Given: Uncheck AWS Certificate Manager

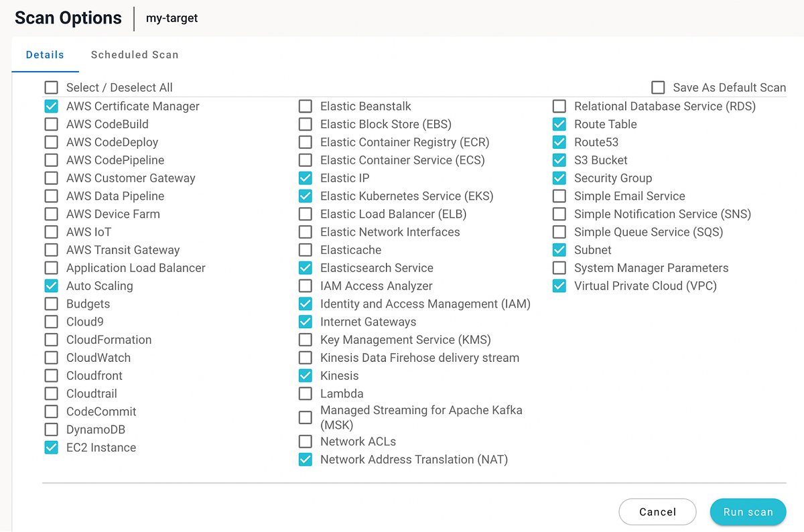Looking at the screenshot, I should (x=51, y=106).
